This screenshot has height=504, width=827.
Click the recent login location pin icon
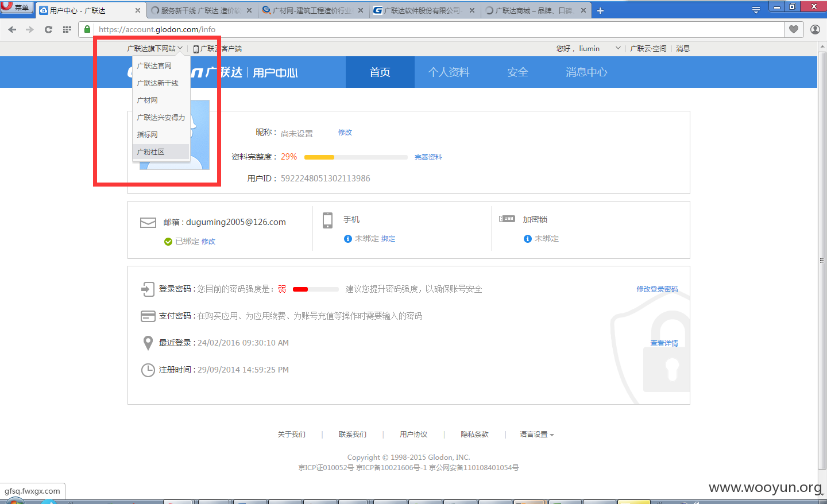(x=148, y=343)
